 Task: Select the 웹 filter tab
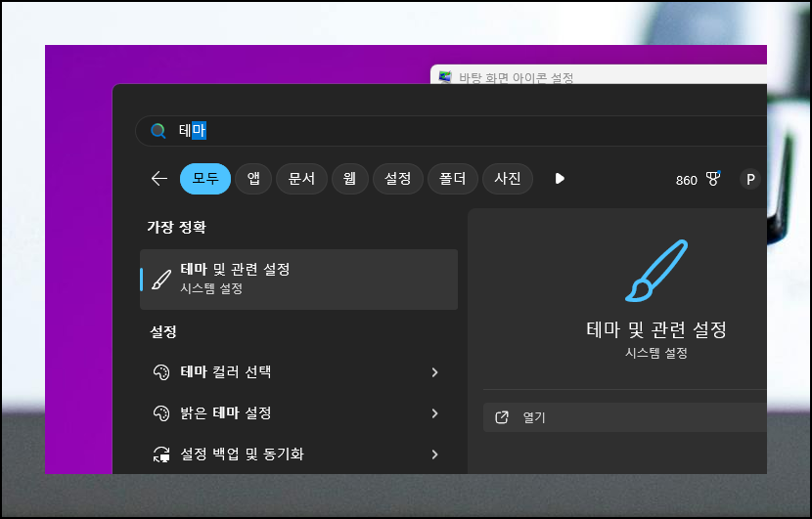point(349,179)
